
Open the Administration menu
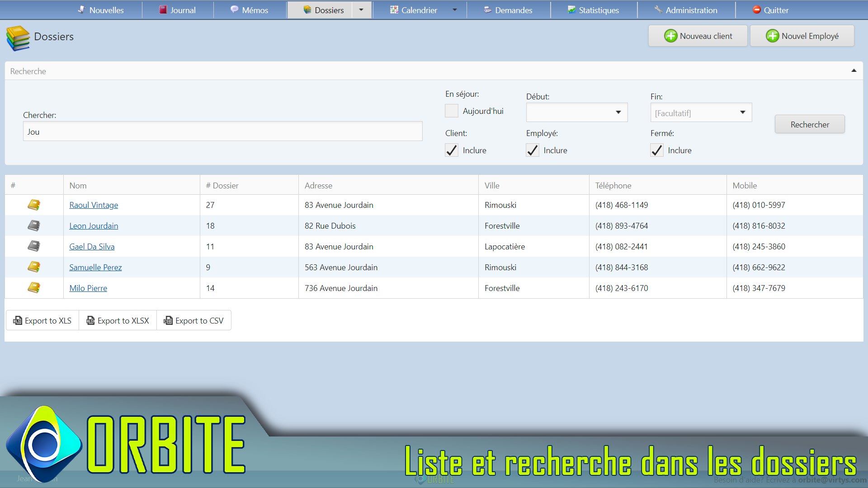pos(686,10)
